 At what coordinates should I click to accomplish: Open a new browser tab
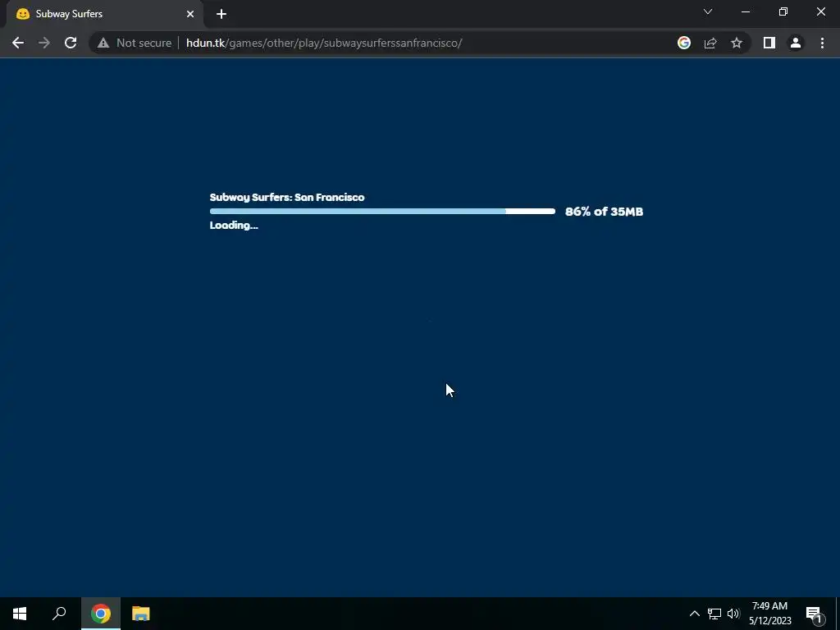click(221, 15)
